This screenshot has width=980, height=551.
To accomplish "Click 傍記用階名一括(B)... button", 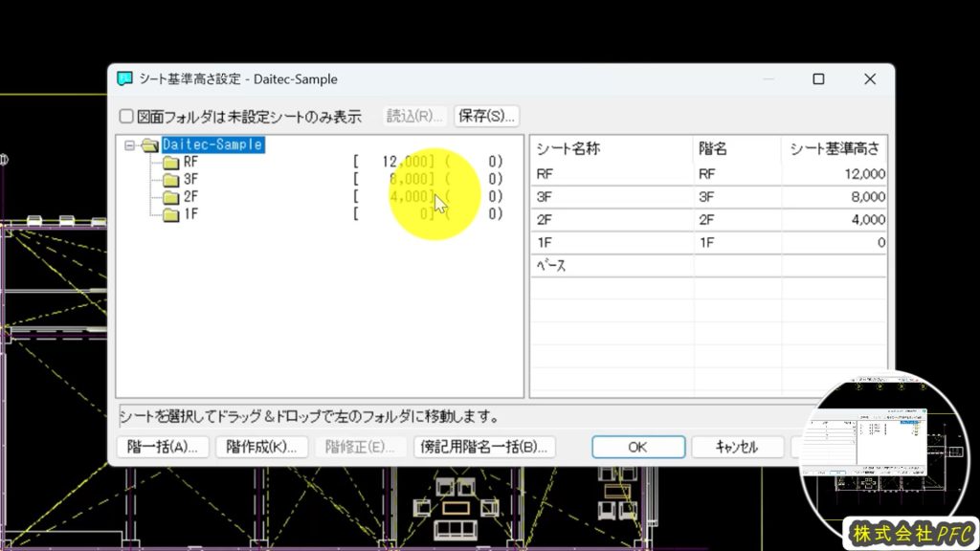I will [484, 447].
